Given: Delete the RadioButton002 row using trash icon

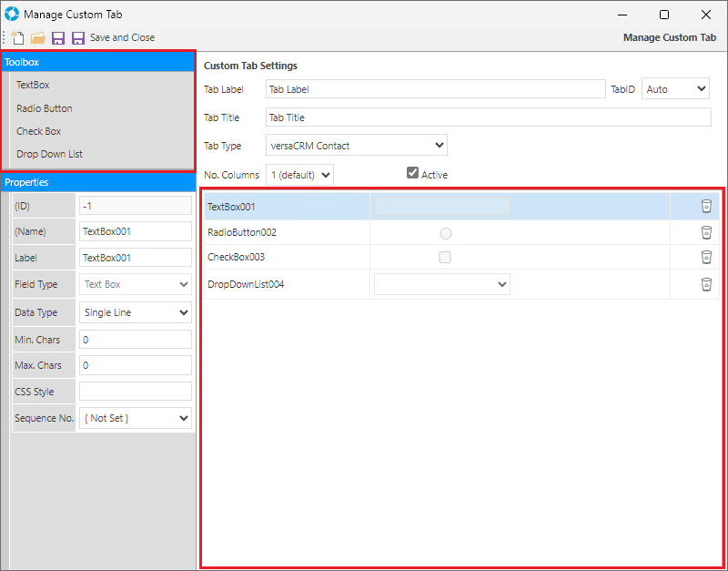Looking at the screenshot, I should point(706,232).
